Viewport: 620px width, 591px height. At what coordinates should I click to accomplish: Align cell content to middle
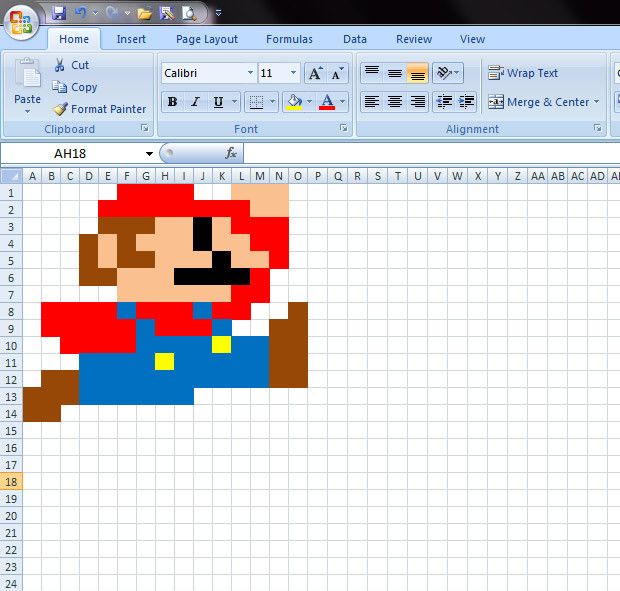395,73
